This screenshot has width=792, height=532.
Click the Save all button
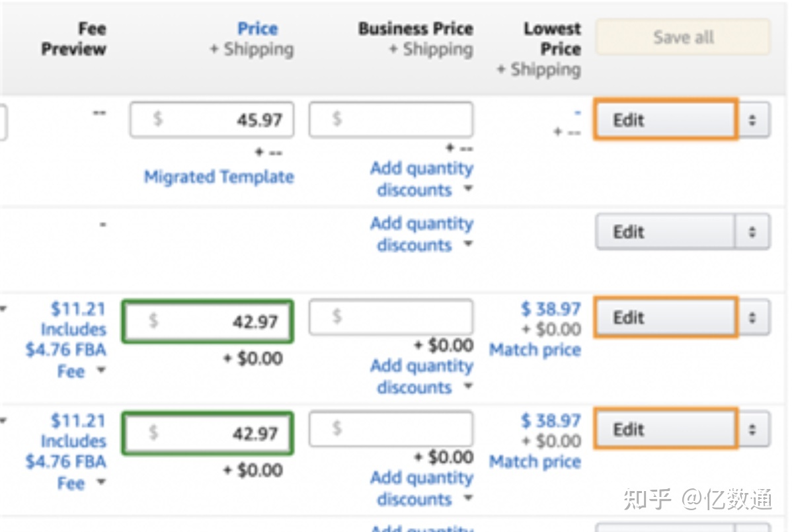pos(683,37)
